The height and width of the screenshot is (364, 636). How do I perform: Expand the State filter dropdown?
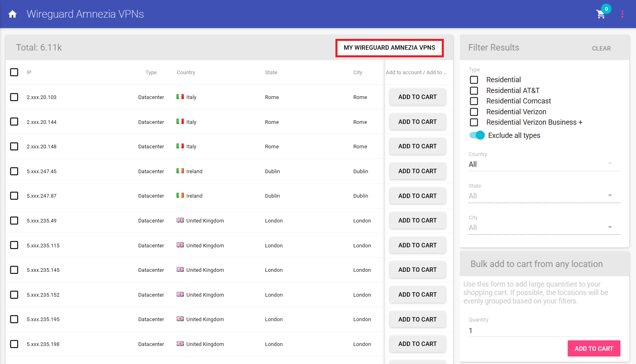544,196
